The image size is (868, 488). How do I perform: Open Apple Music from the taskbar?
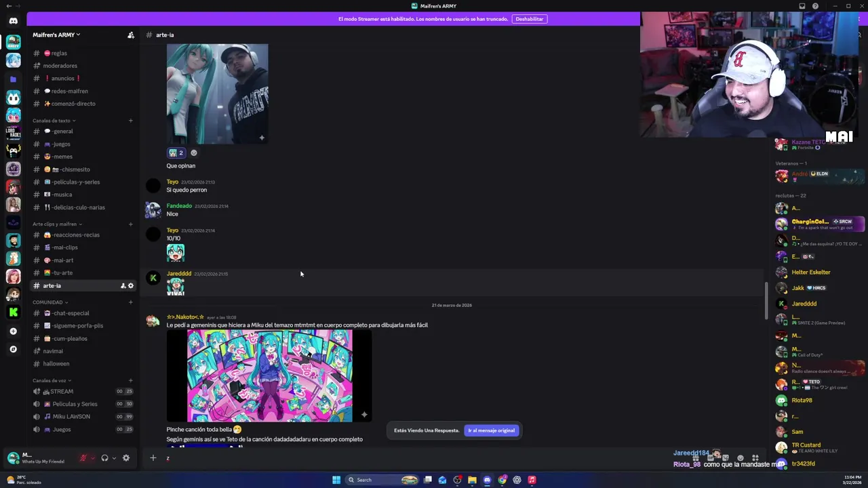pos(532,480)
